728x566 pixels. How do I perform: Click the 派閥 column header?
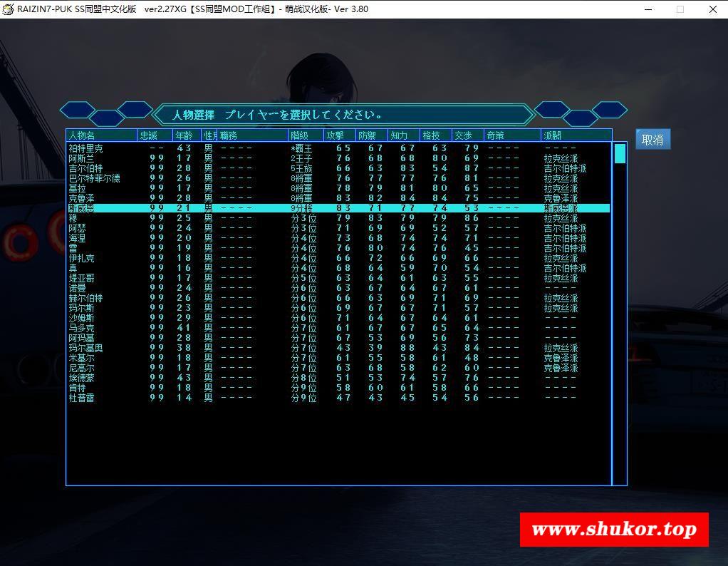pos(576,135)
